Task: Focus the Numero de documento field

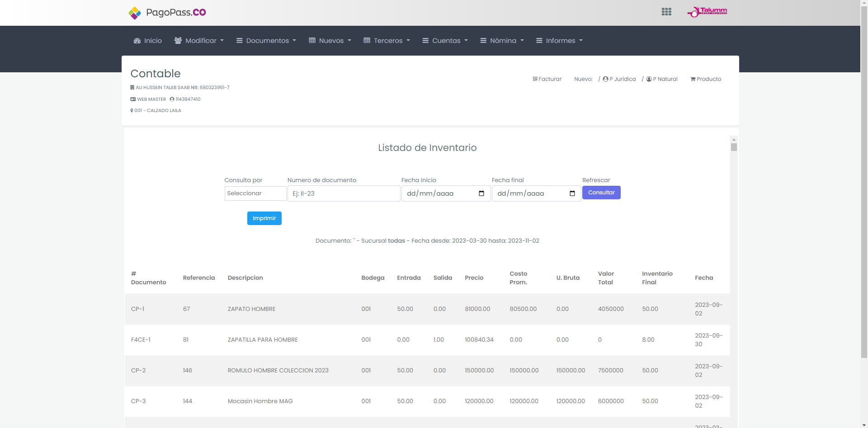Action: pos(344,193)
